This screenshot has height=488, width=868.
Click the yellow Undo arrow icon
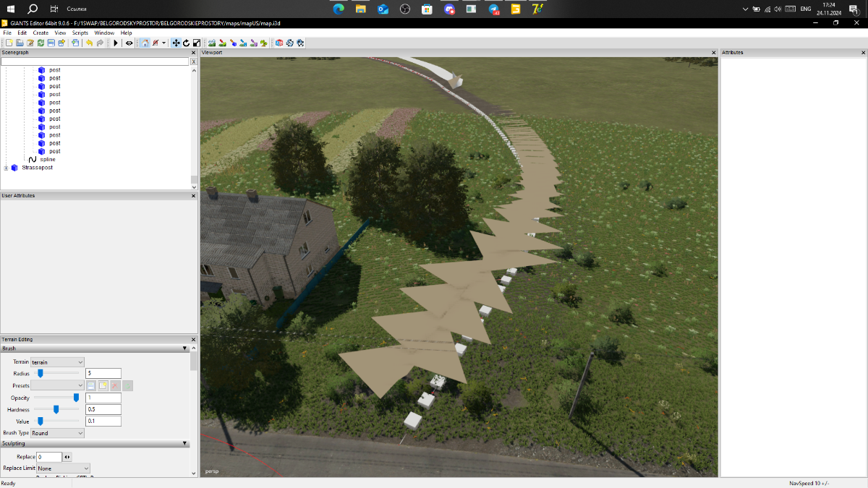tap(89, 43)
